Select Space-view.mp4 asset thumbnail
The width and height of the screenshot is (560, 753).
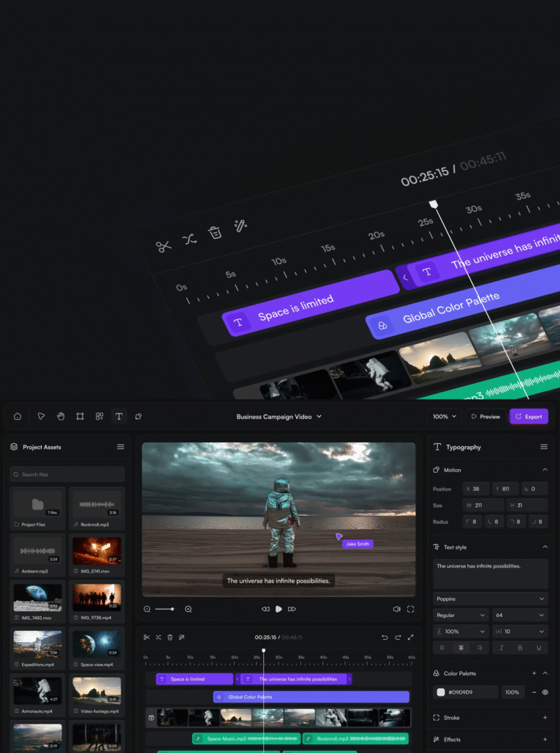click(x=96, y=644)
